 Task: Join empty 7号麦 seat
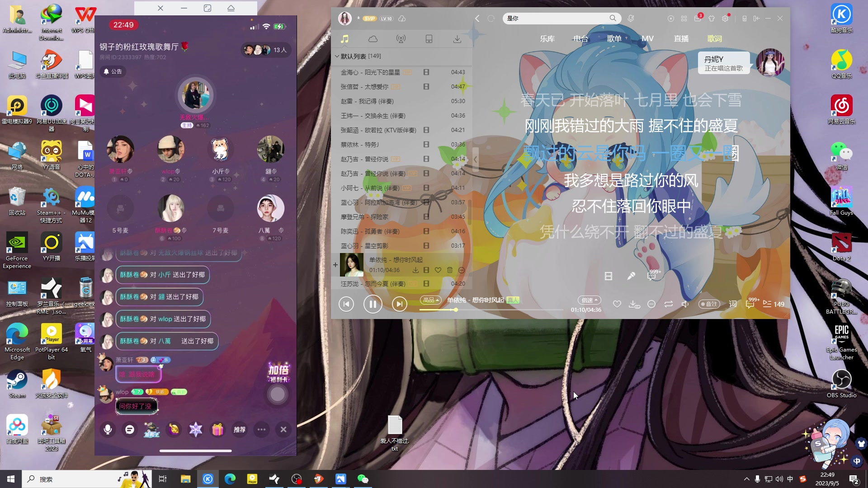click(x=220, y=209)
